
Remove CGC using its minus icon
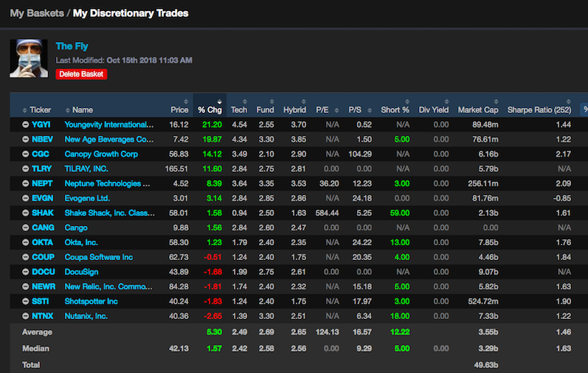(x=26, y=154)
